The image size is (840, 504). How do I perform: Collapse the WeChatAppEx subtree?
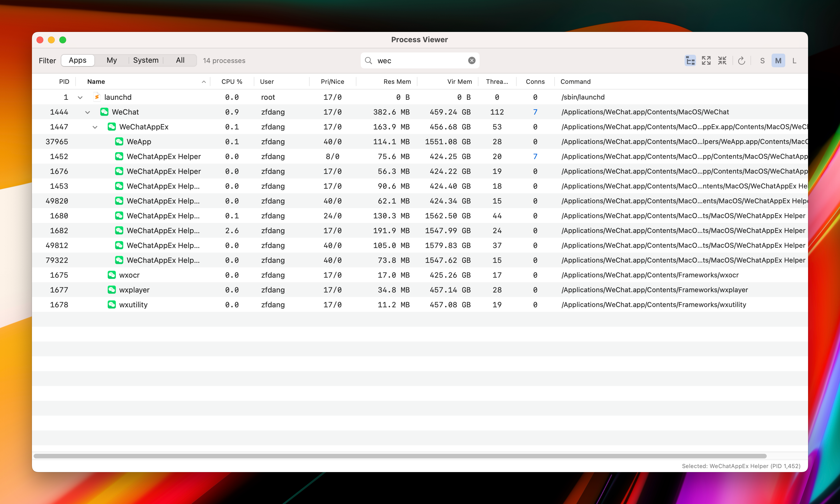click(95, 127)
